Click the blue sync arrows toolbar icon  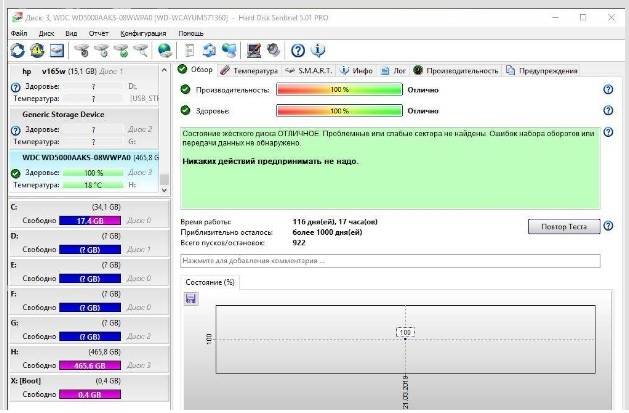coord(209,50)
